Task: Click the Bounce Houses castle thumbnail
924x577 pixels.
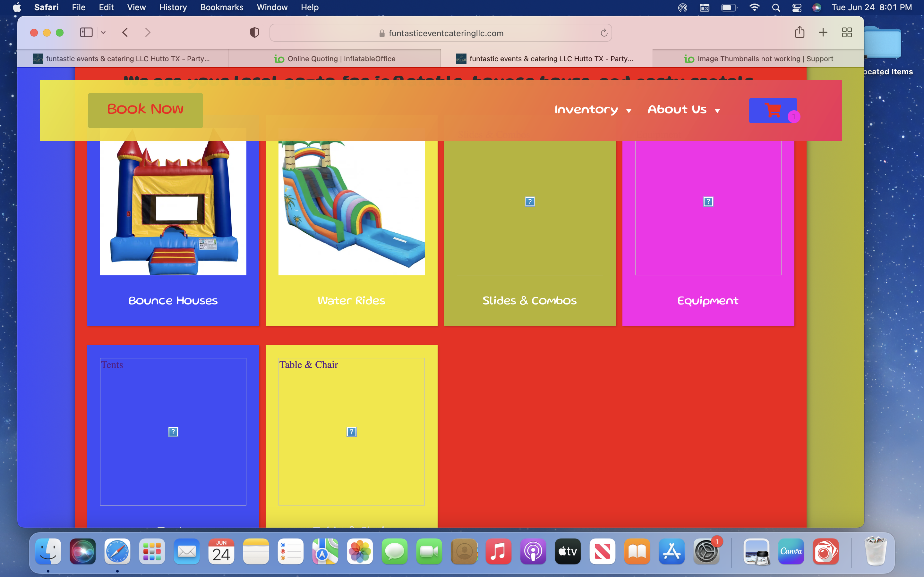Action: 173,206
